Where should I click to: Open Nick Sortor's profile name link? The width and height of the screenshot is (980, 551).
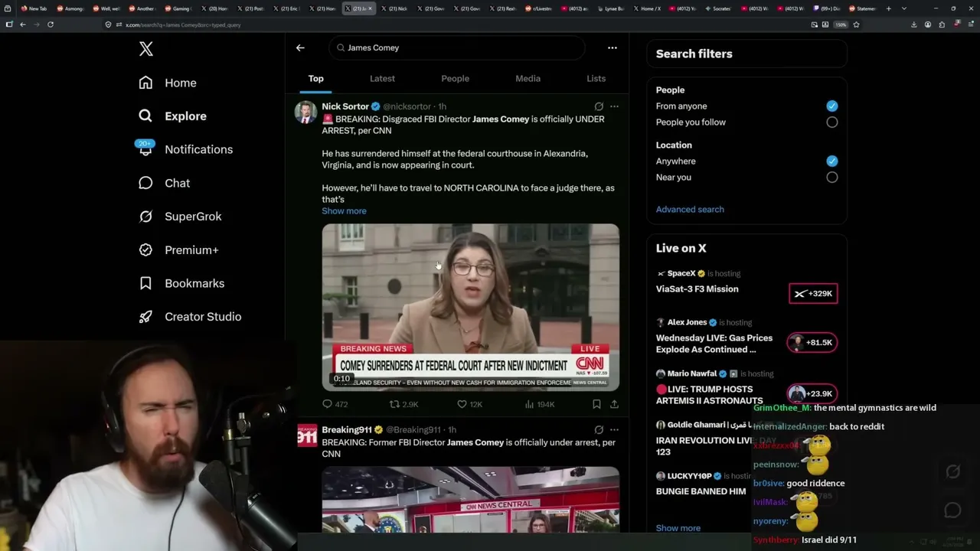[x=345, y=106]
